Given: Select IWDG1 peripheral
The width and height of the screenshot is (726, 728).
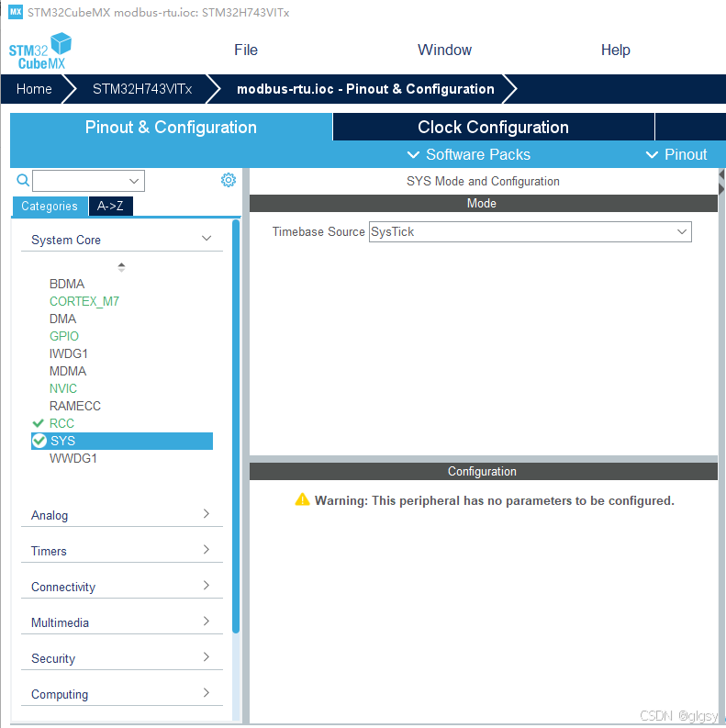Looking at the screenshot, I should click(69, 353).
